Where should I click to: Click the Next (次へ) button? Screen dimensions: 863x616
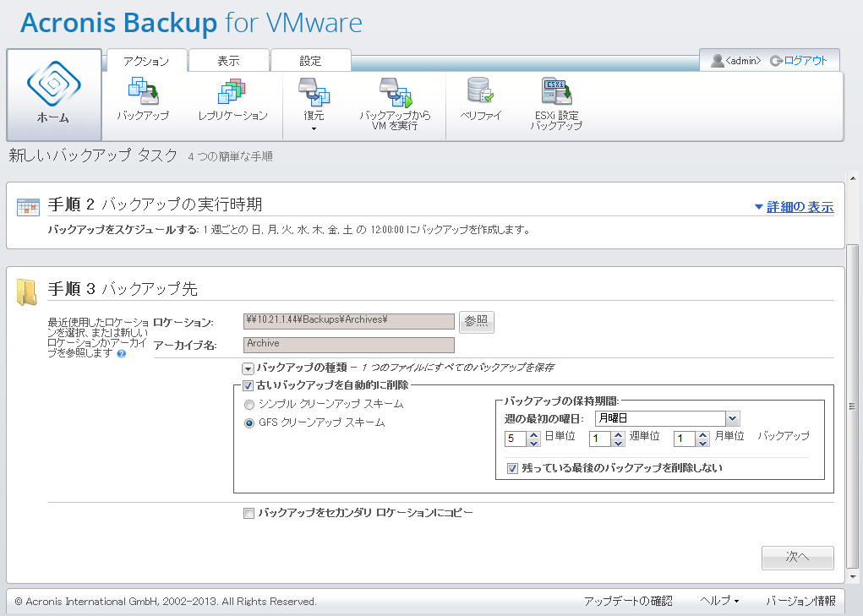[797, 557]
